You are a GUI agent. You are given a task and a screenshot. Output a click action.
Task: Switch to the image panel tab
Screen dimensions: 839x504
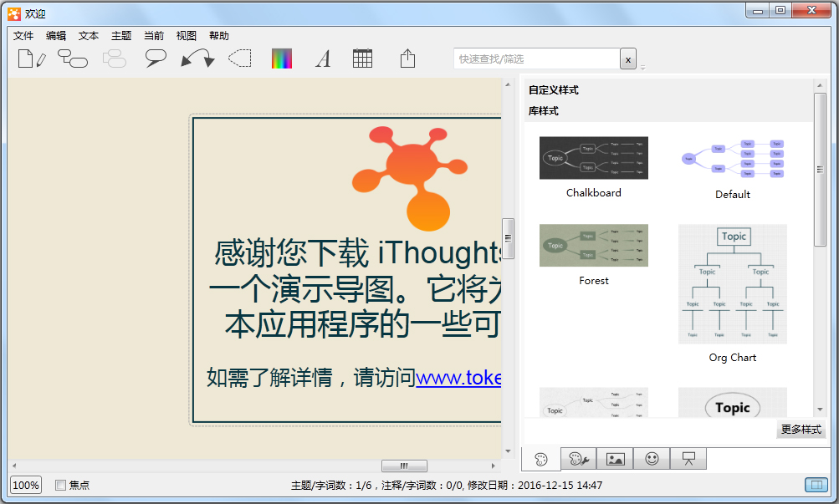point(616,458)
